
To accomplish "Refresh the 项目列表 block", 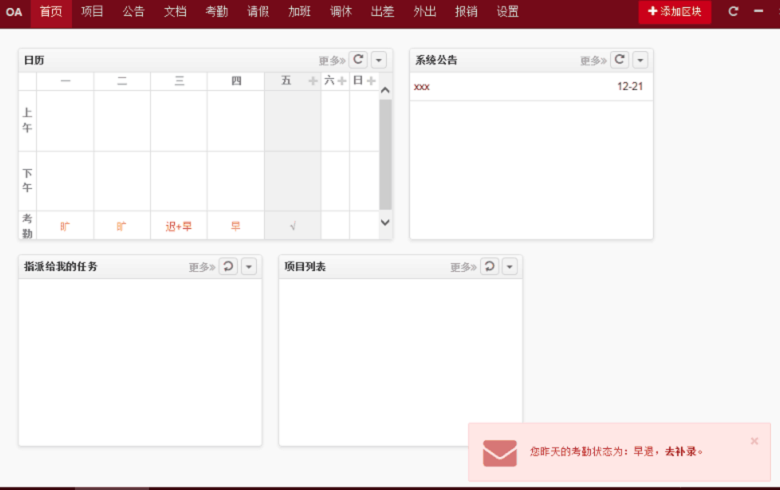I will (489, 266).
